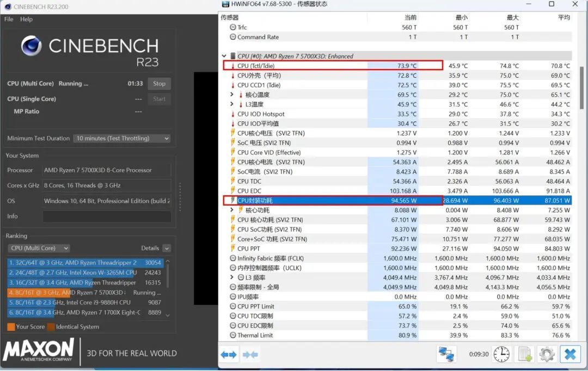
Task: Open the CPU (Multi Core) ranking dropdown
Action: [38, 248]
